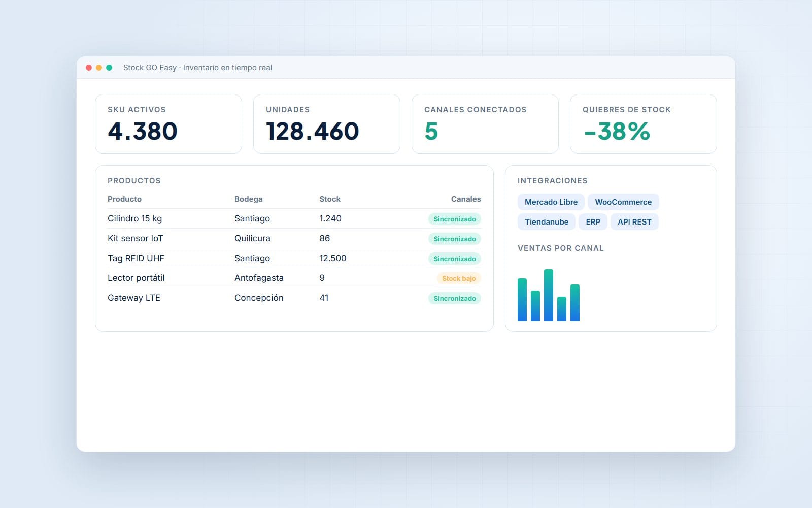
Task: Click the Quiebres de Stock value -38%
Action: (617, 131)
